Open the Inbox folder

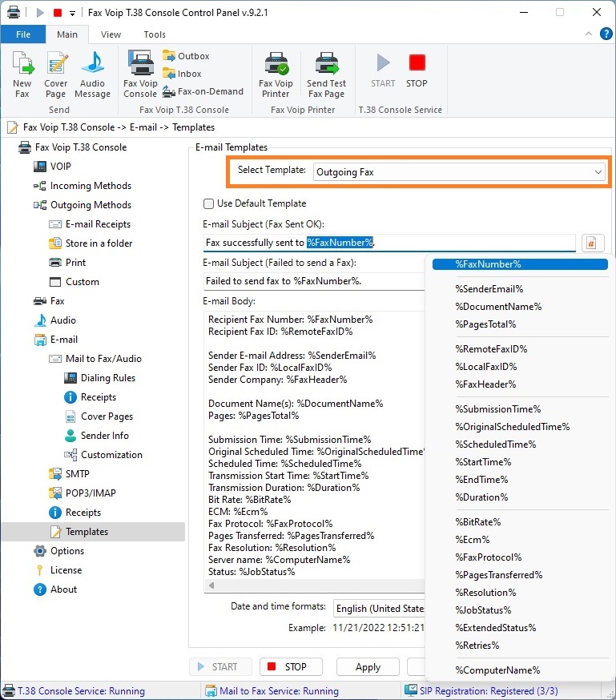pos(182,74)
